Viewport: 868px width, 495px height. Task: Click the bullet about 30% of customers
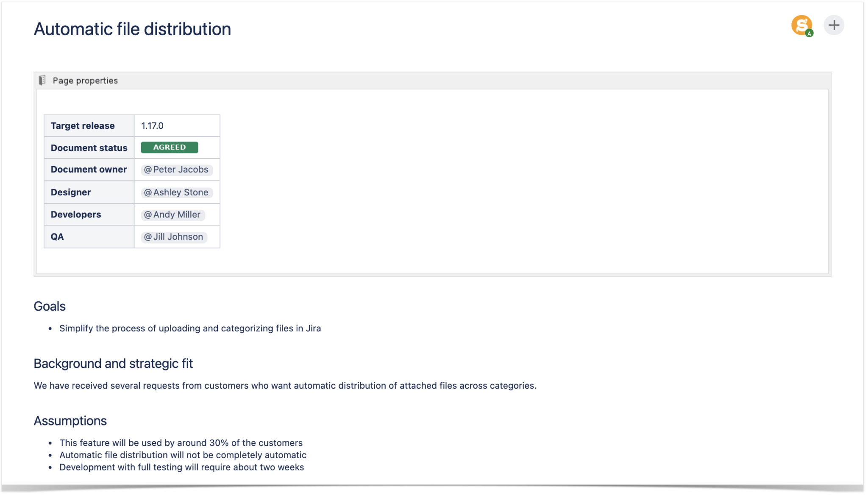(181, 442)
